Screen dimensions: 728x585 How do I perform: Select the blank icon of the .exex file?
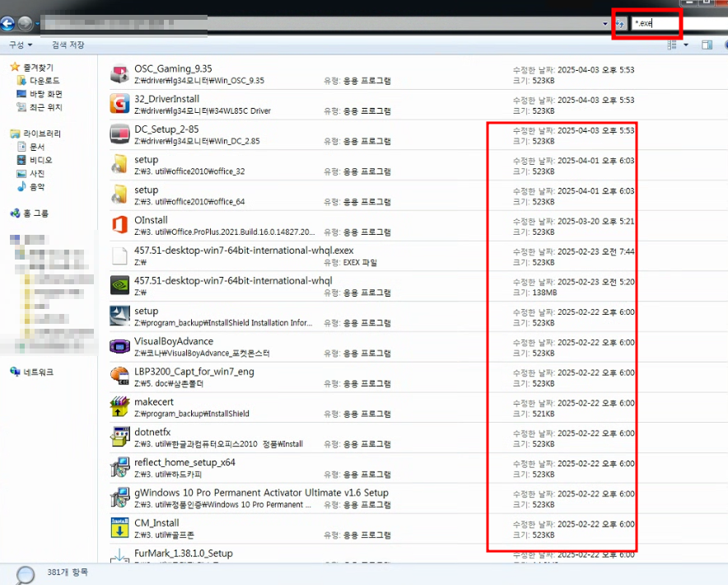pos(119,255)
